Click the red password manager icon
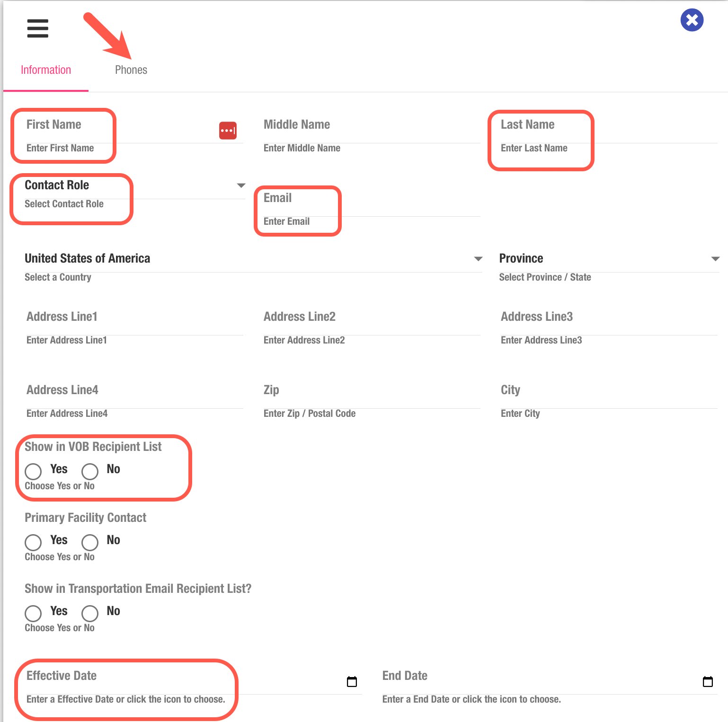The width and height of the screenshot is (728, 722). coord(228,131)
